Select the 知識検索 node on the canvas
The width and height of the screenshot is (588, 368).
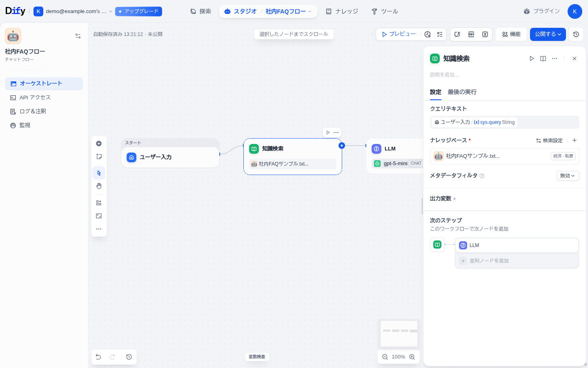pyautogui.click(x=293, y=157)
